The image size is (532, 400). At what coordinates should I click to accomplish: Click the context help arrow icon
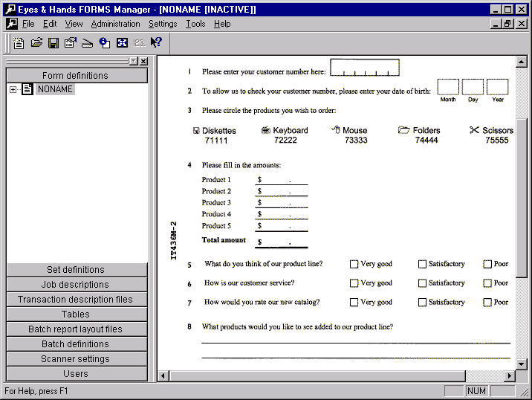[x=156, y=43]
